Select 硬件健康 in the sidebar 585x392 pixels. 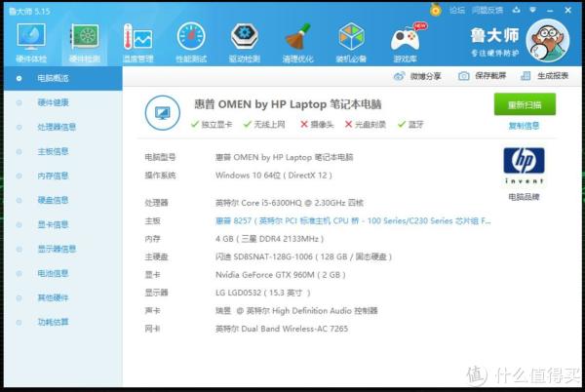(x=63, y=102)
